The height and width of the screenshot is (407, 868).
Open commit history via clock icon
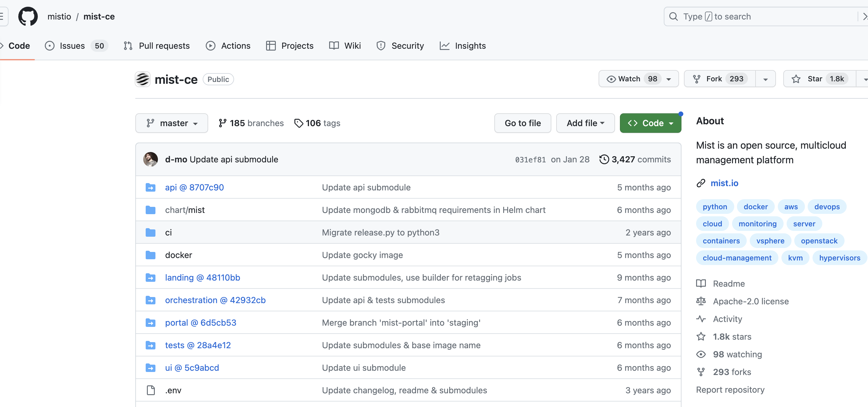click(604, 159)
